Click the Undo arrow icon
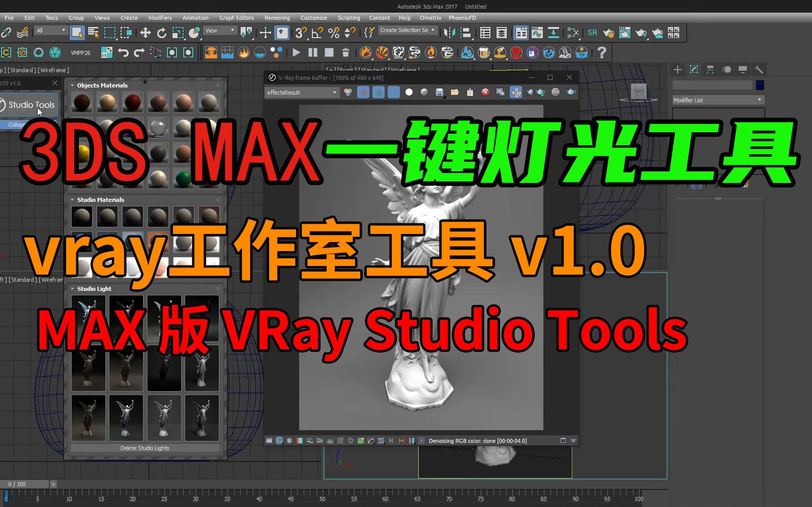812x507 pixels. [123, 52]
